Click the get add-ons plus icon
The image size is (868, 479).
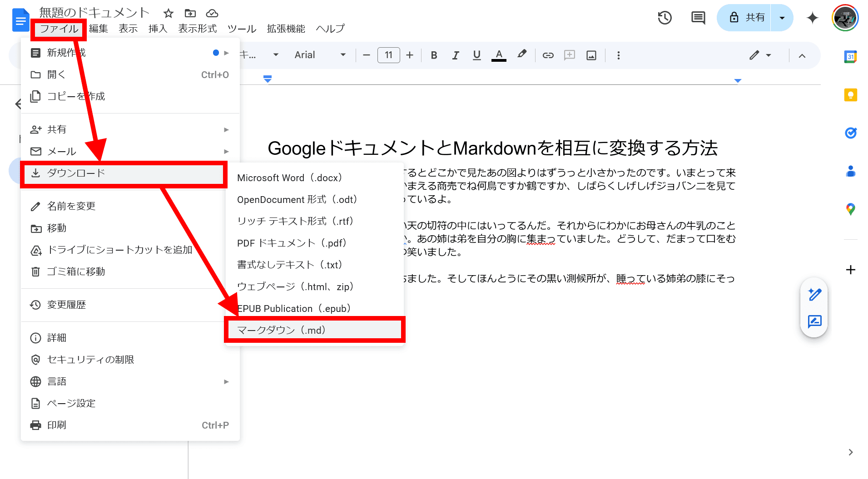tap(850, 270)
